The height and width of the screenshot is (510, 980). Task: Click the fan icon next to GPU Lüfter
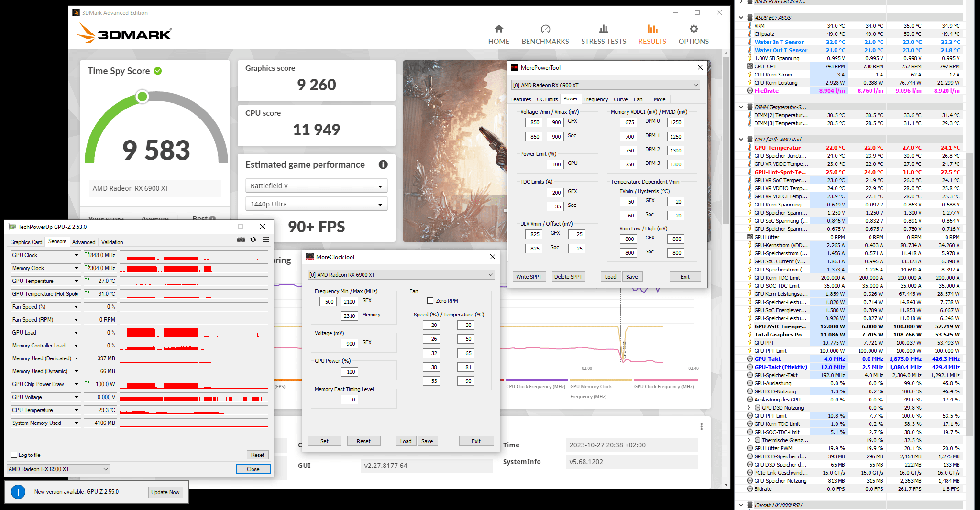click(x=749, y=237)
